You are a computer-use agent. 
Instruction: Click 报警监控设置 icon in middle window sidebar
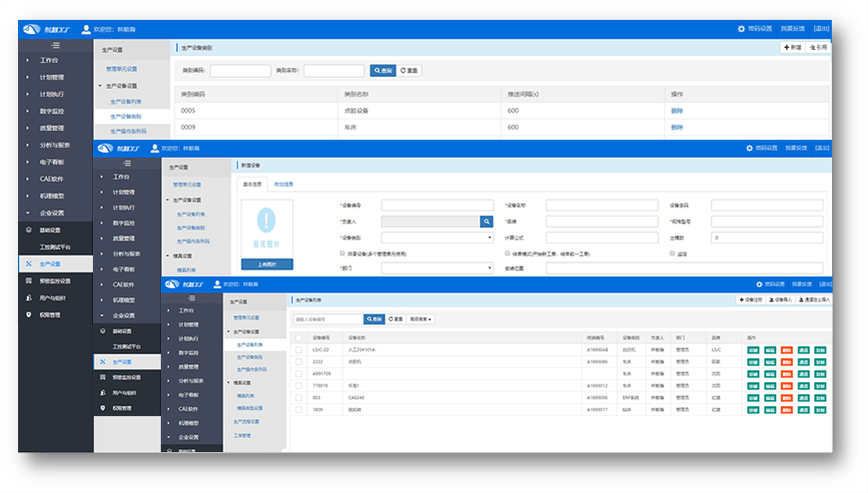click(103, 377)
